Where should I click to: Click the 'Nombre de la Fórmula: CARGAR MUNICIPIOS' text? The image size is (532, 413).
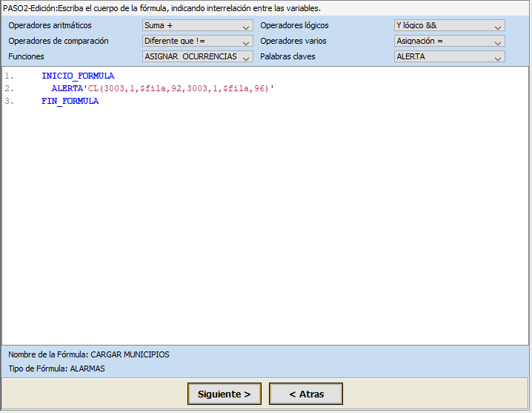tap(89, 354)
